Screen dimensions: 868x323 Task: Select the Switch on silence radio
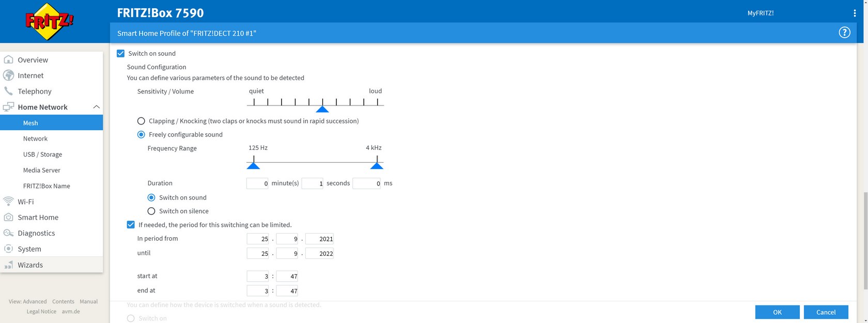click(x=151, y=211)
